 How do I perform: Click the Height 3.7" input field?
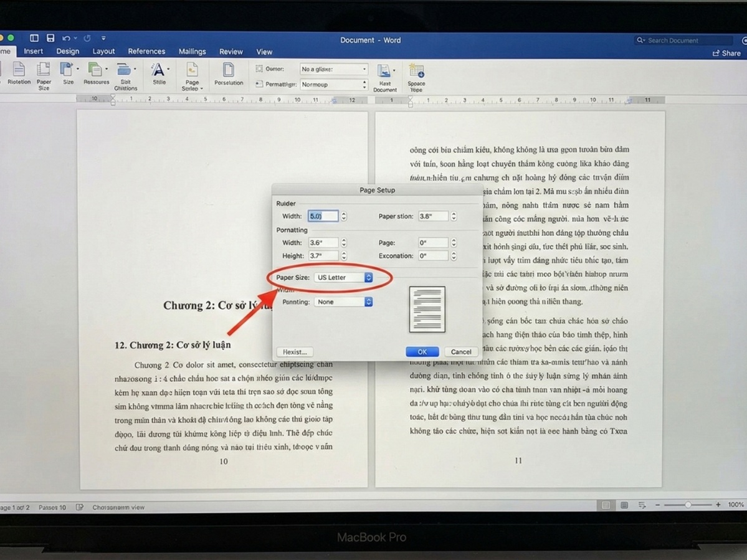click(x=323, y=256)
